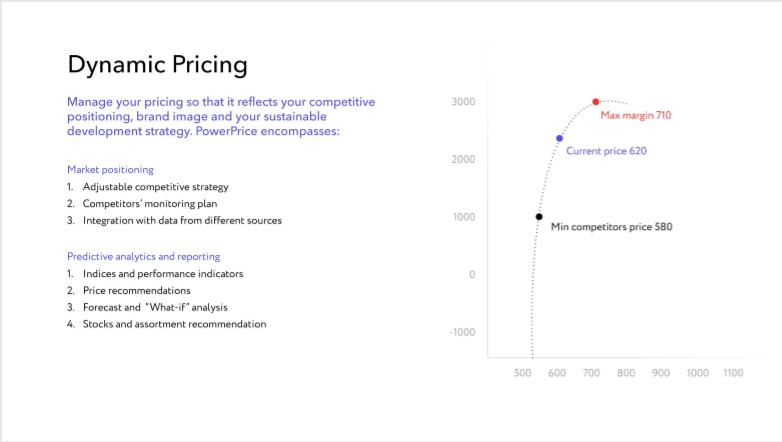Click the Market positioning heading

(x=110, y=170)
